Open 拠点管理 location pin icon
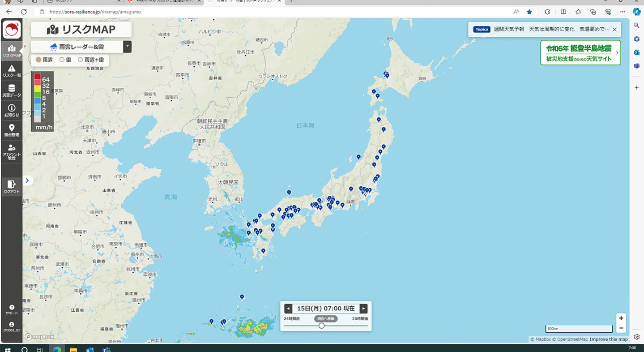This screenshot has height=352, width=644. [x=12, y=130]
